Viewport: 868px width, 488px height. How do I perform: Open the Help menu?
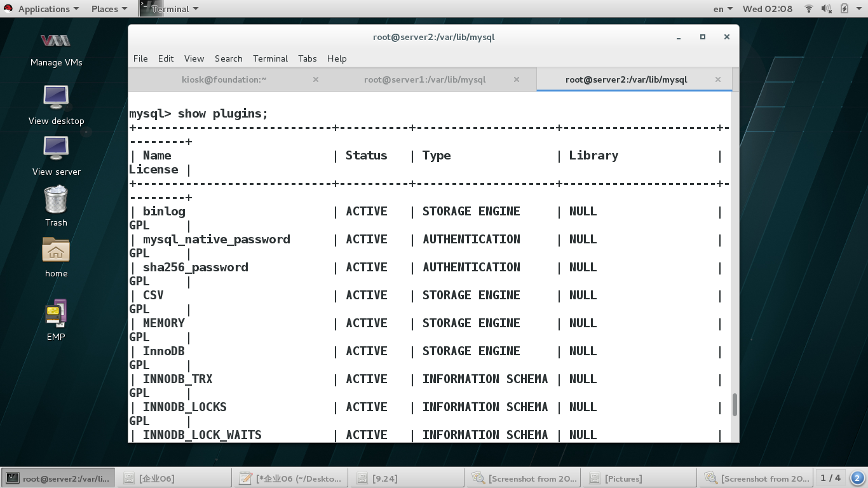point(337,58)
